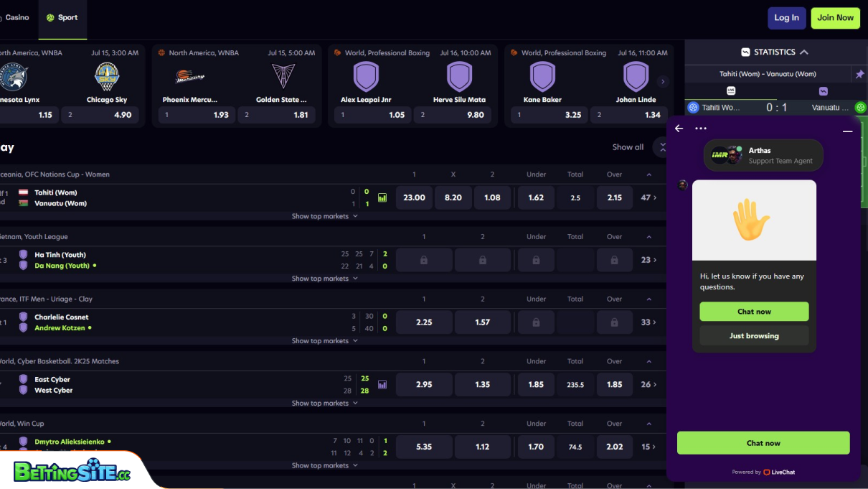Image resolution: width=868 pixels, height=489 pixels.
Task: Collapse the Vietnam Youth League section
Action: point(648,237)
